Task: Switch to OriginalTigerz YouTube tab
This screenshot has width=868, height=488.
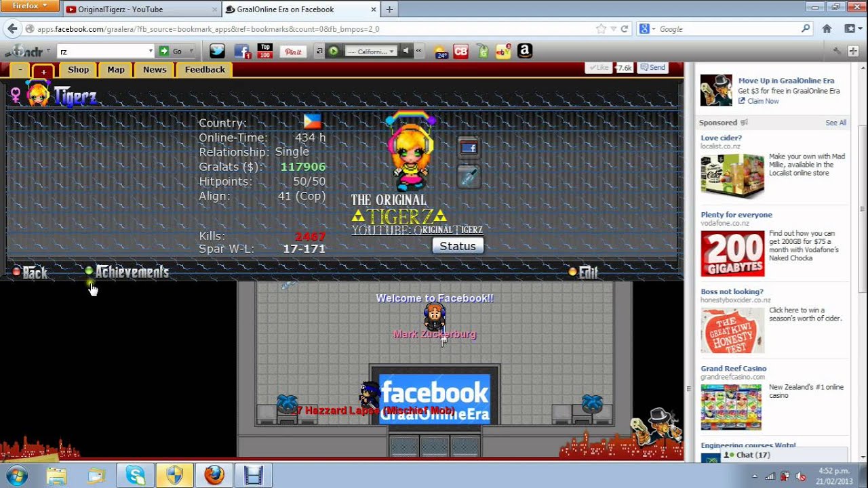Action: point(141,9)
